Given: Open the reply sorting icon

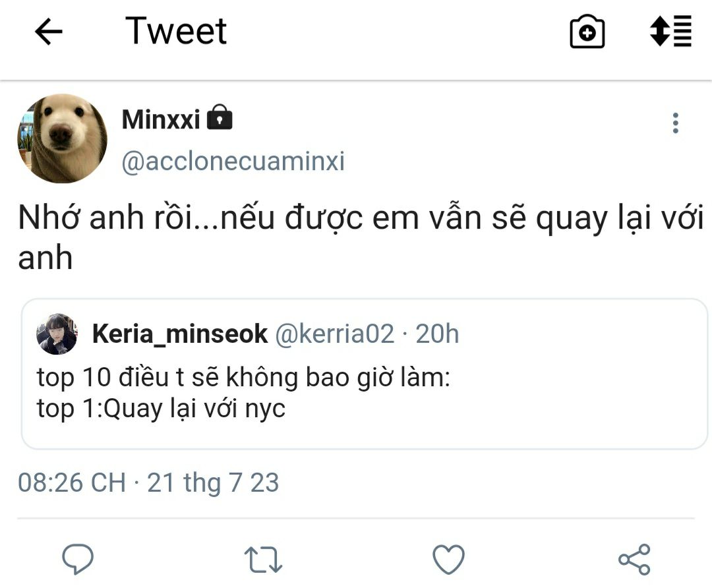Looking at the screenshot, I should click(x=670, y=31).
